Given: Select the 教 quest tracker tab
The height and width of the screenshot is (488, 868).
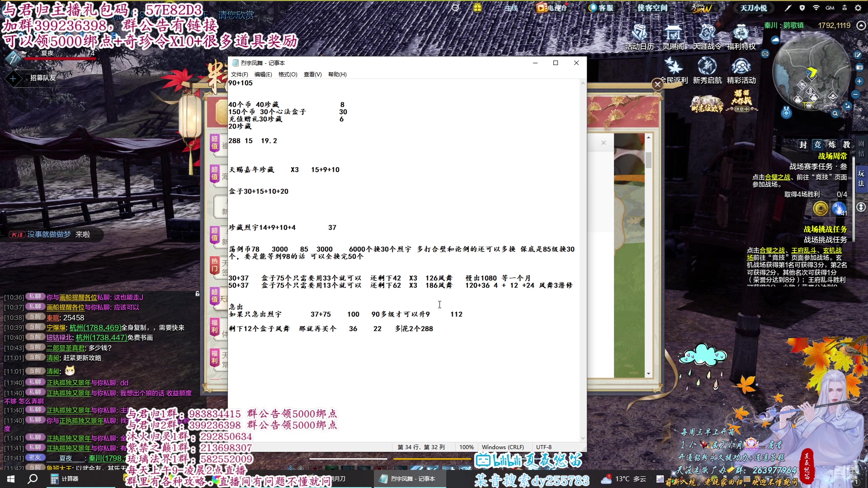Looking at the screenshot, I should [846, 145].
